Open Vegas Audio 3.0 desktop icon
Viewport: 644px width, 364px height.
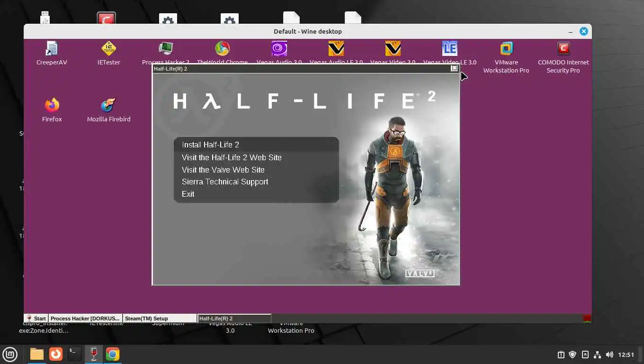279,53
